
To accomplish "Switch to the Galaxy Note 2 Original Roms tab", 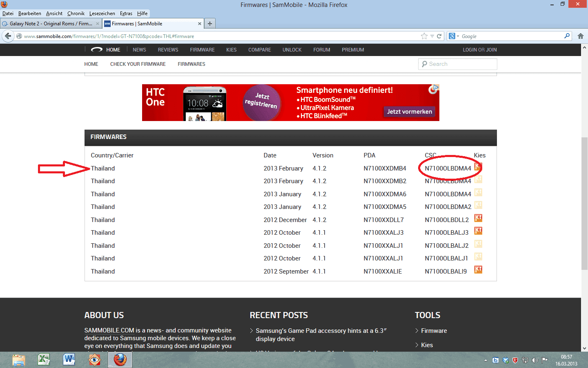I will 51,24.
